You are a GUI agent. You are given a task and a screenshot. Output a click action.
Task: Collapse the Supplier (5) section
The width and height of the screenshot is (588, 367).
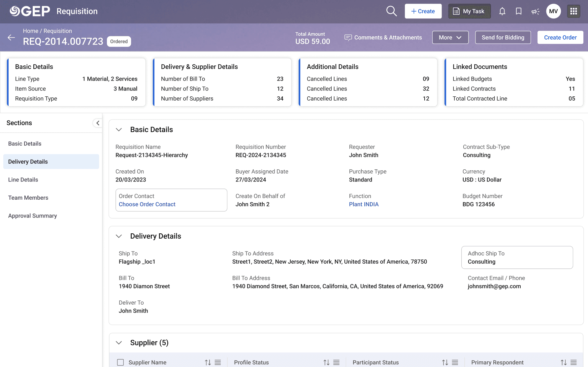pos(119,343)
